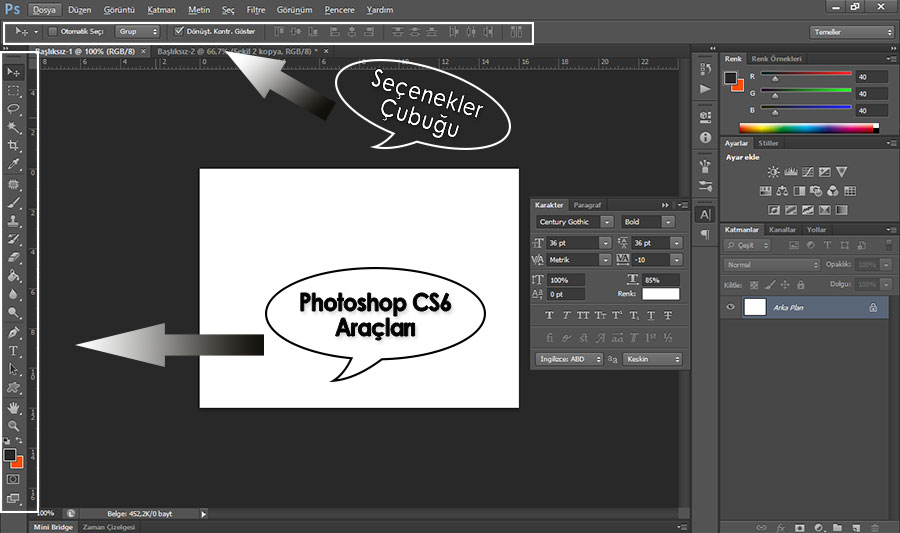Click the font size 36 pt field

[x=572, y=243]
